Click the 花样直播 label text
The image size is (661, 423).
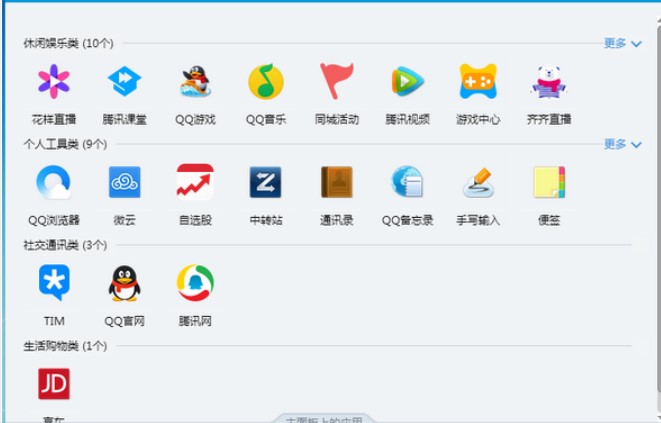54,119
